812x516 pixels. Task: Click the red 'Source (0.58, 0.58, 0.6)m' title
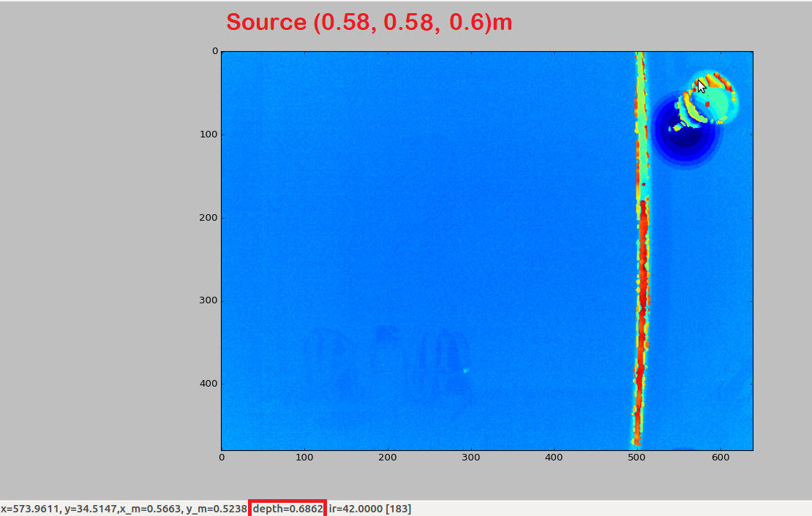point(369,22)
